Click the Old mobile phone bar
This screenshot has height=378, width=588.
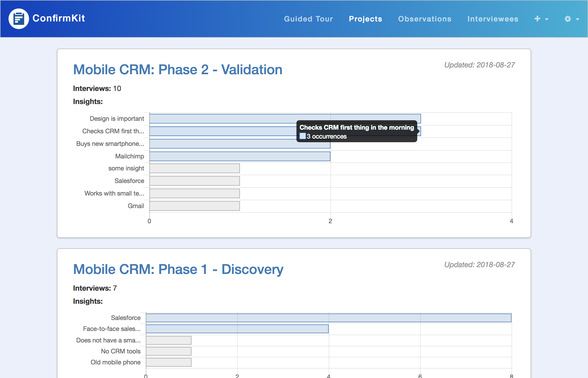169,362
